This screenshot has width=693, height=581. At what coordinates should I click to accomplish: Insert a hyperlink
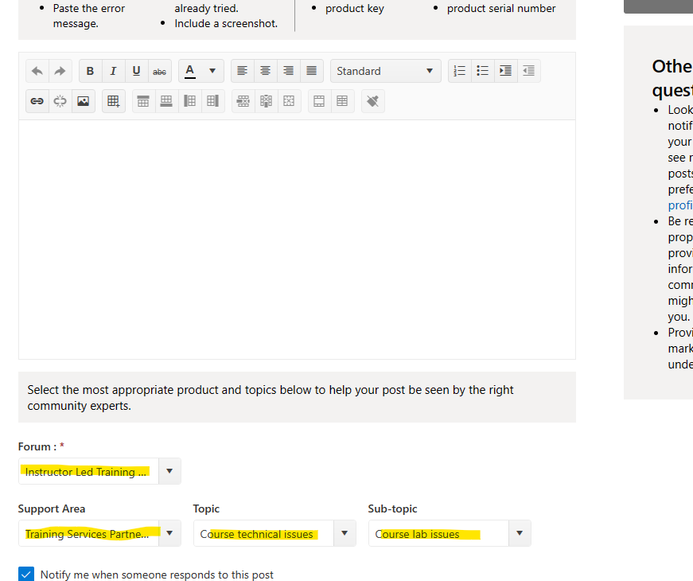click(37, 101)
